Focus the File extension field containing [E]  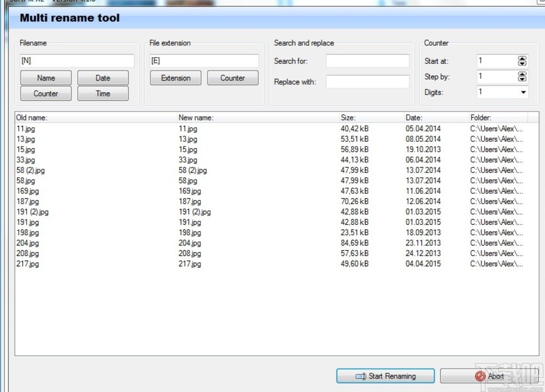[x=204, y=61]
